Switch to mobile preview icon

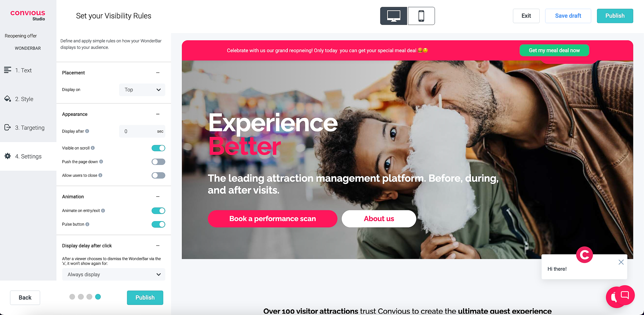[421, 16]
